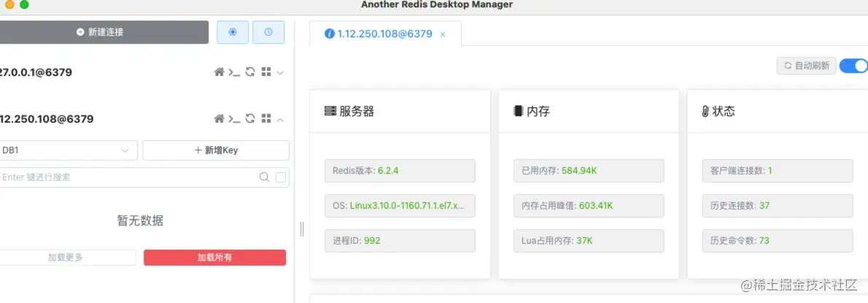Click the Redis版本 6.2.4 entry
868x303 pixels.
[x=400, y=171]
